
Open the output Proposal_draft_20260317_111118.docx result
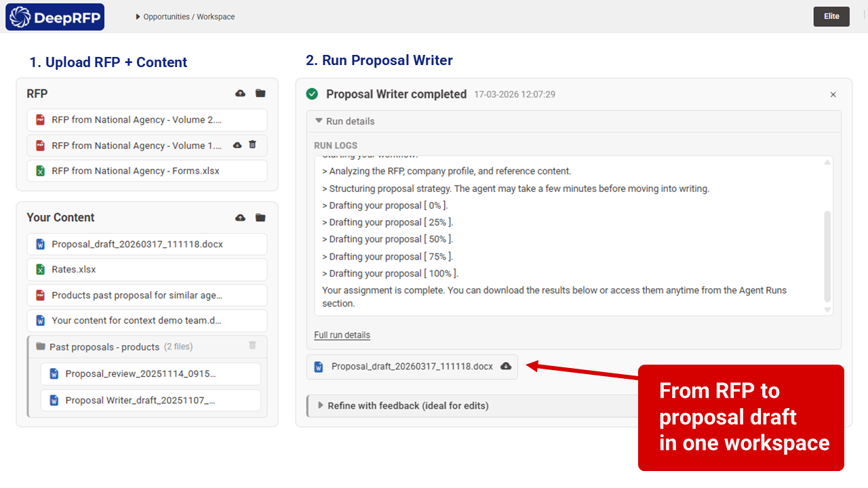point(412,367)
